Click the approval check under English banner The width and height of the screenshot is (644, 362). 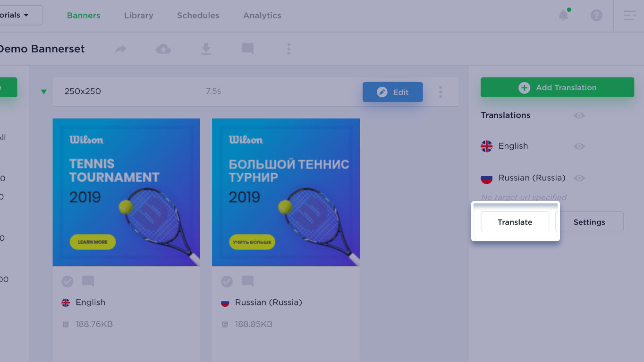click(68, 281)
